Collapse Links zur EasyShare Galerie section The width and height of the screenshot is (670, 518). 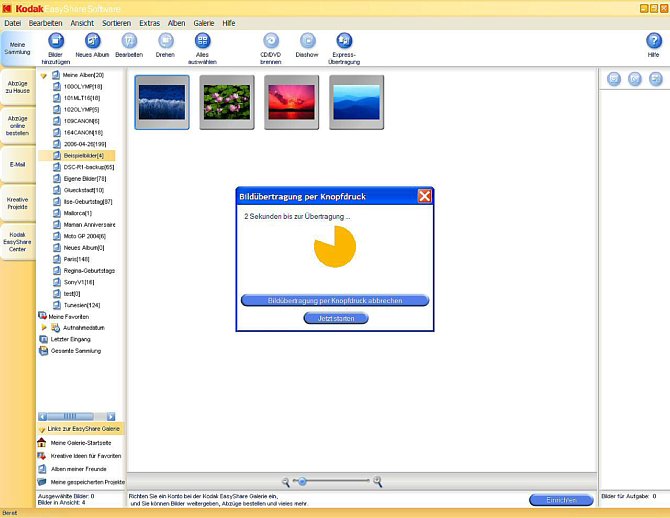[x=42, y=429]
